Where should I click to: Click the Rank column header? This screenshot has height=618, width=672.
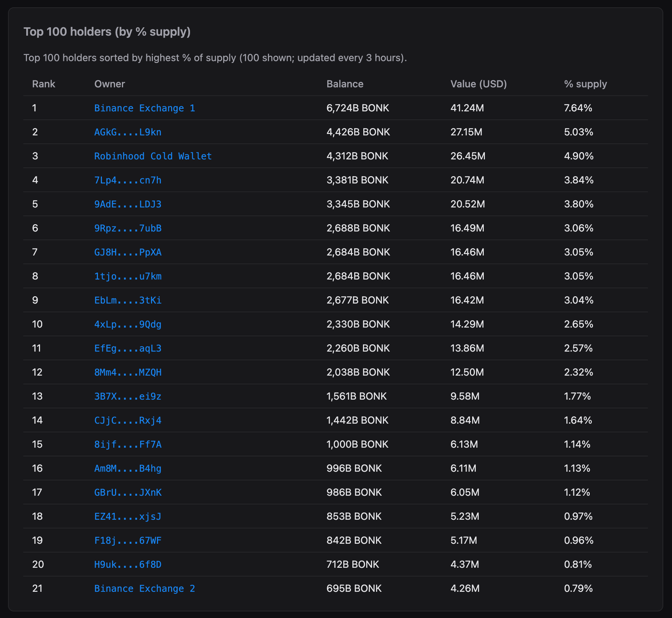click(x=44, y=84)
